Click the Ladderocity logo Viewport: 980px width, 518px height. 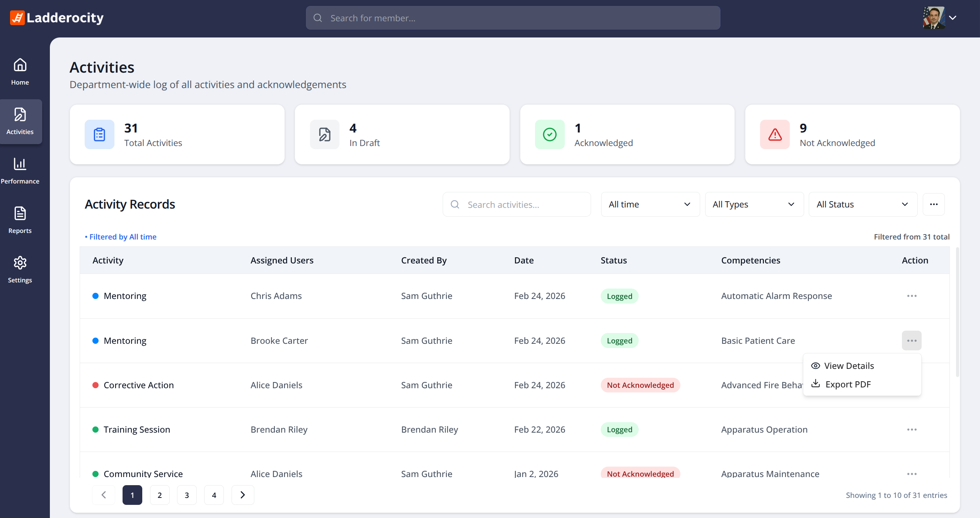(x=57, y=18)
